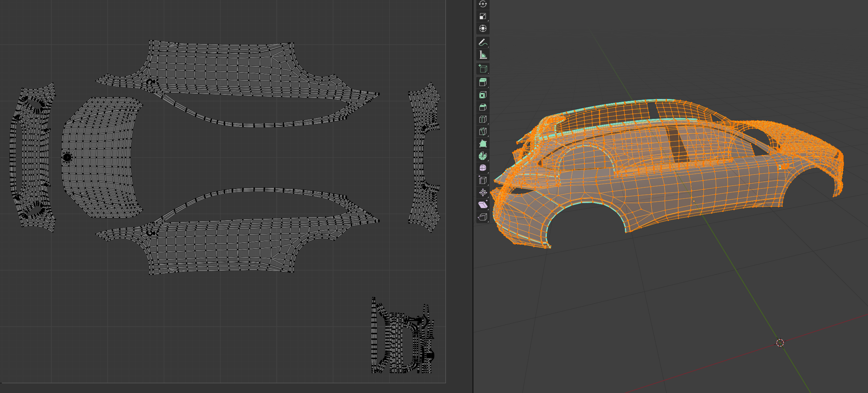Viewport: 868px width, 393px height.
Task: Choose the Shear tool
Action: click(483, 205)
